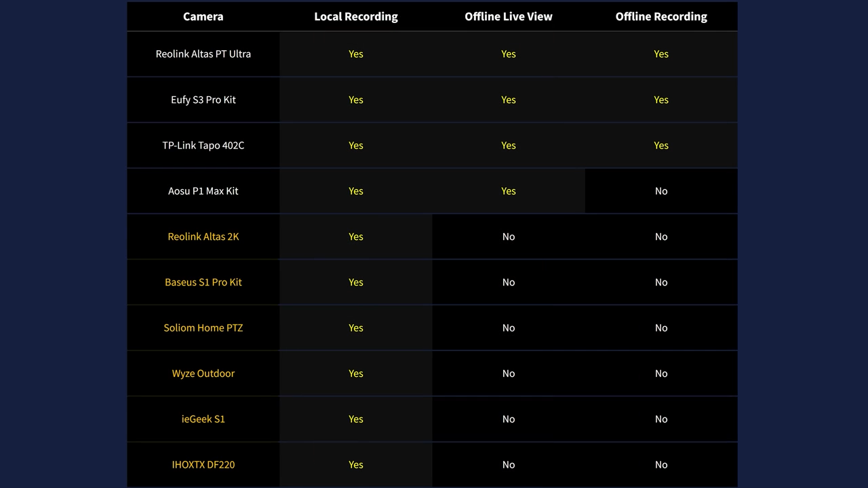Viewport: 868px width, 488px height.
Task: Click Offline Live View No for Wyze Outdoor
Action: pos(509,373)
